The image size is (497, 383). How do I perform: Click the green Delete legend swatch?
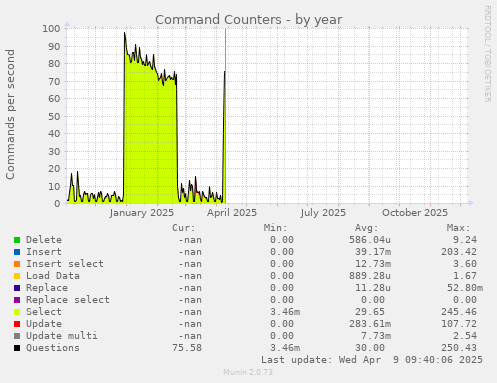pyautogui.click(x=17, y=240)
